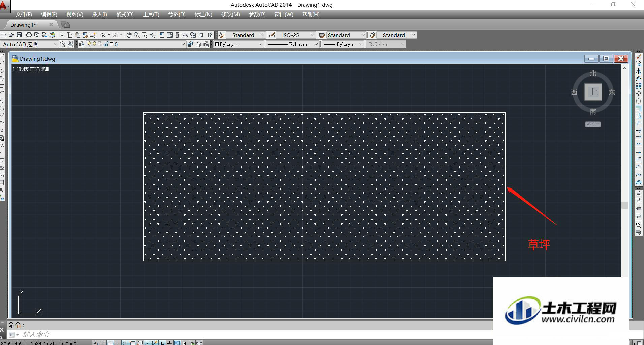Open the 修改(M) menu
This screenshot has height=345, width=644.
(x=231, y=15)
